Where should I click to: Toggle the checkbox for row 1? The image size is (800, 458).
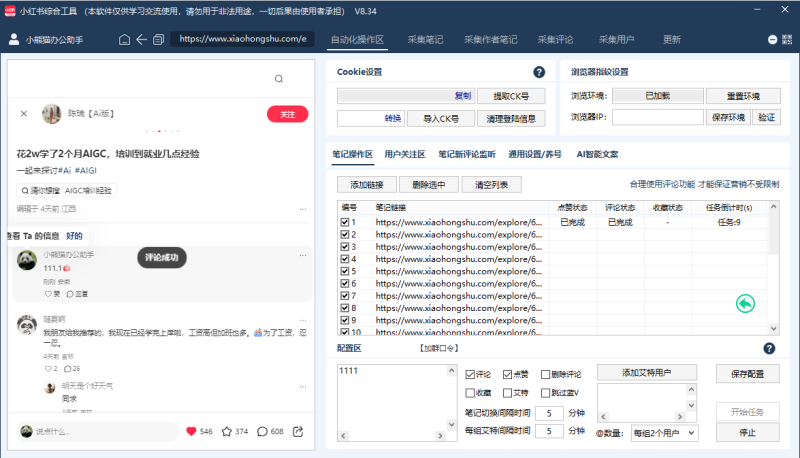click(x=345, y=222)
